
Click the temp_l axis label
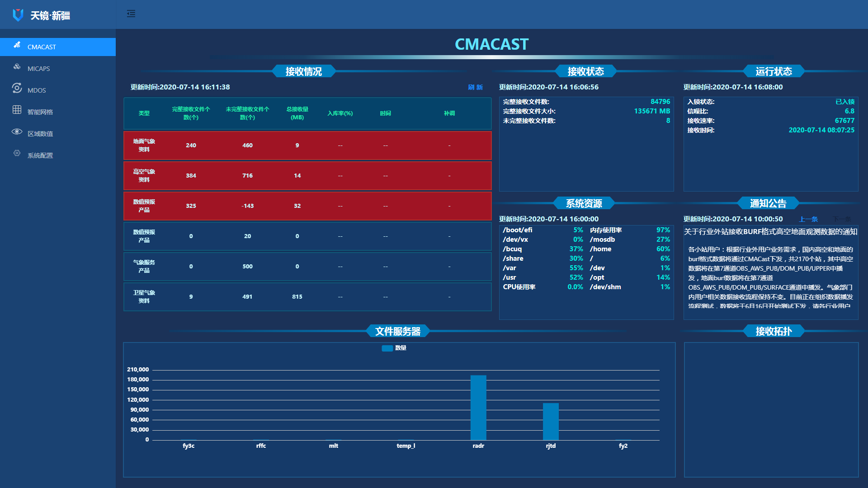pos(406,446)
